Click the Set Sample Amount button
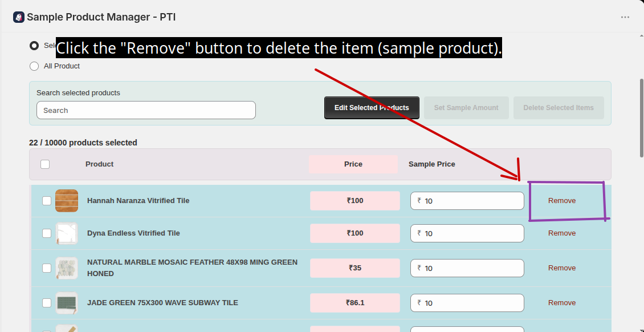Viewport: 644px width, 332px height. pos(466,108)
